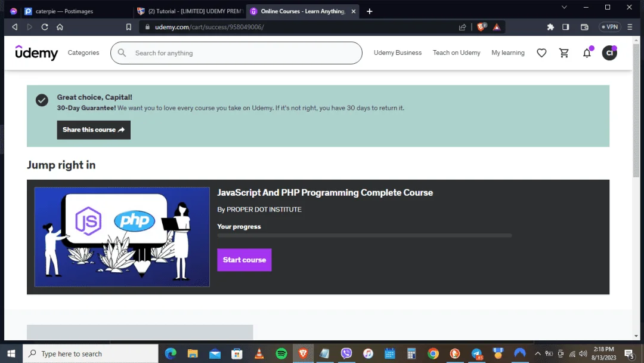Open the tab search chevron dropdown
Screen dimensions: 644x363
564,7
